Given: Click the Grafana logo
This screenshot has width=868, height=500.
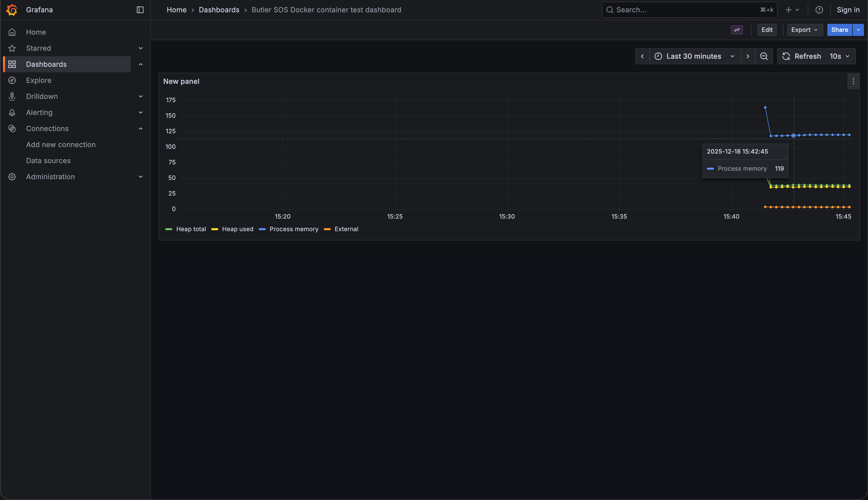Looking at the screenshot, I should 12,10.
